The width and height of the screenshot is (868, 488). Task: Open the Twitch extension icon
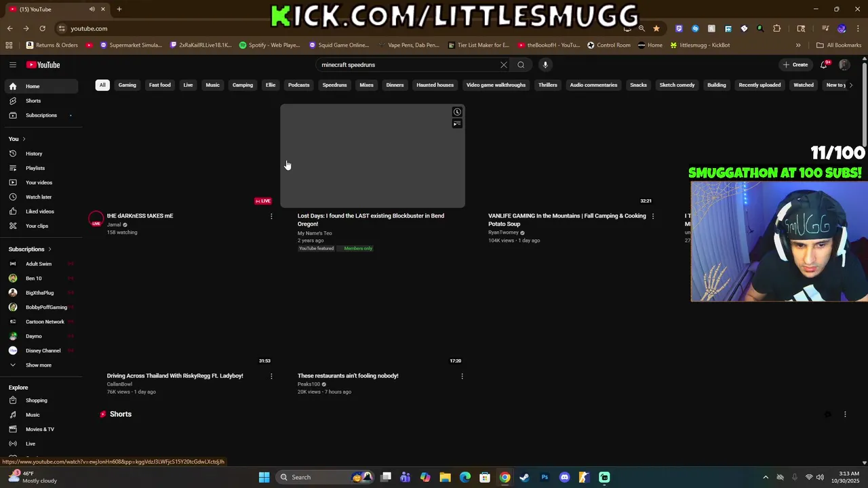tap(679, 28)
